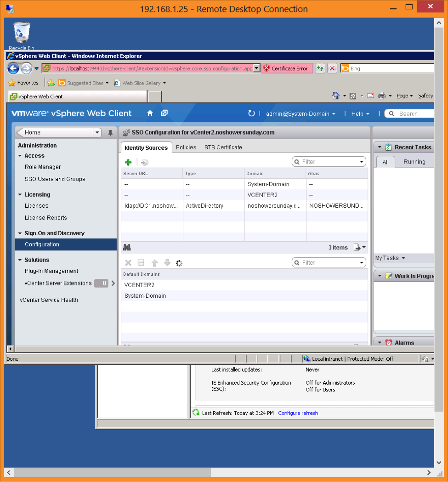448x482 pixels.
Task: Click the green plus Add Identity Source icon
Action: coord(128,162)
